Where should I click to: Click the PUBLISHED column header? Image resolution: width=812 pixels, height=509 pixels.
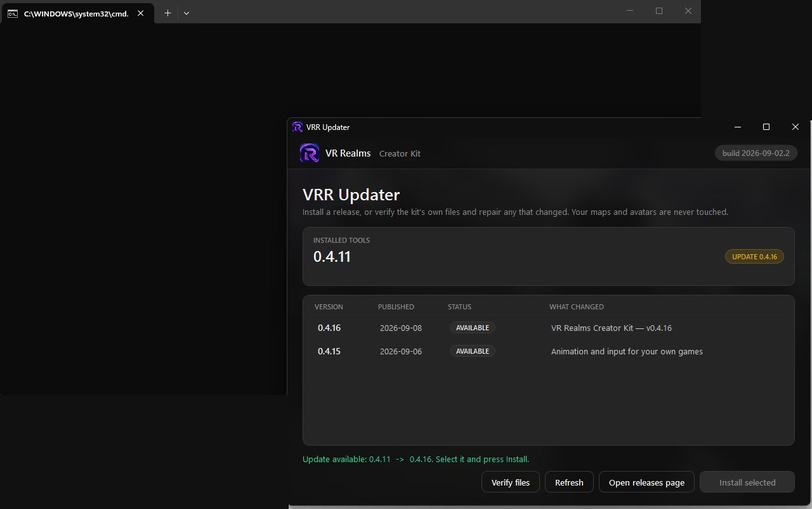[396, 307]
